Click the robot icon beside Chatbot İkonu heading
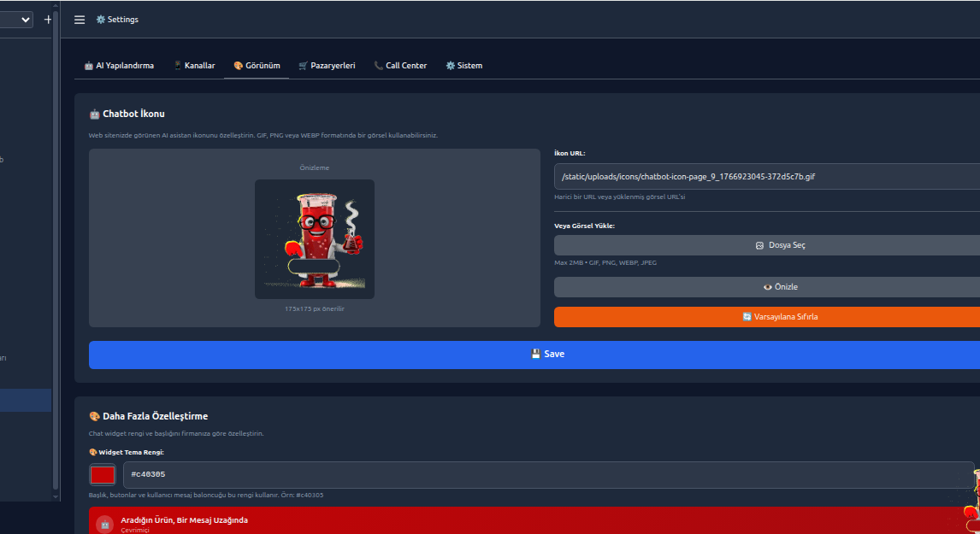This screenshot has width=980, height=534. (94, 113)
